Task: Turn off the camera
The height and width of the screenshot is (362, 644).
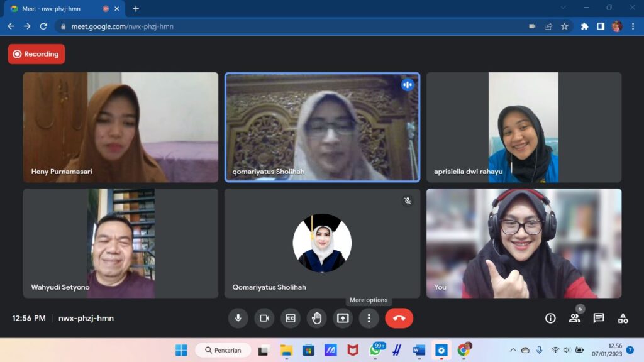Action: [264, 318]
